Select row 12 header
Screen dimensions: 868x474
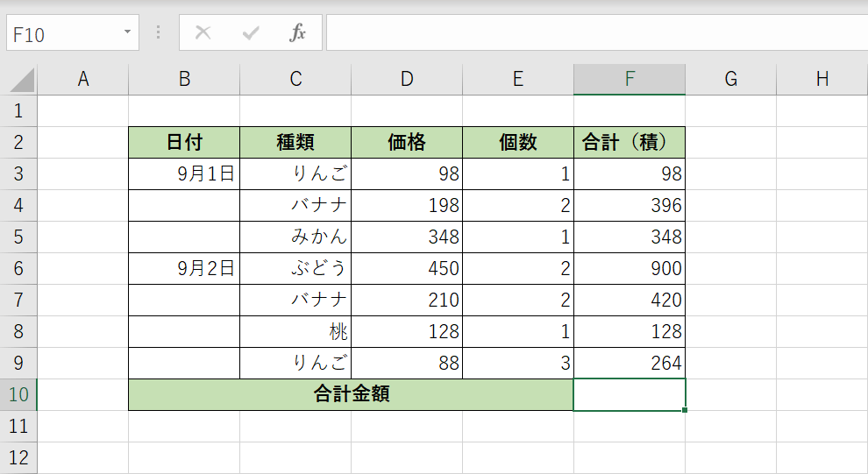coord(18,458)
